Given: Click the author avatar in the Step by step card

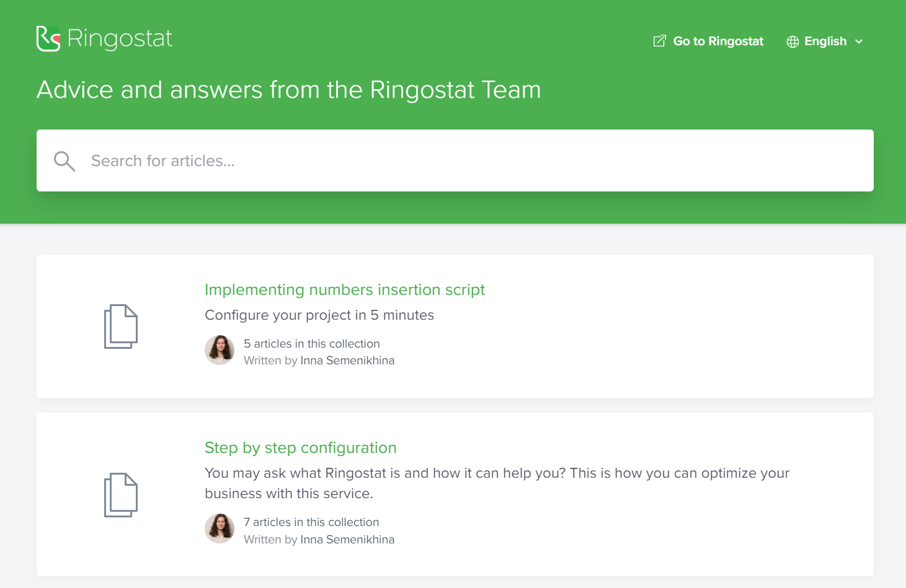Looking at the screenshot, I should click(x=220, y=529).
